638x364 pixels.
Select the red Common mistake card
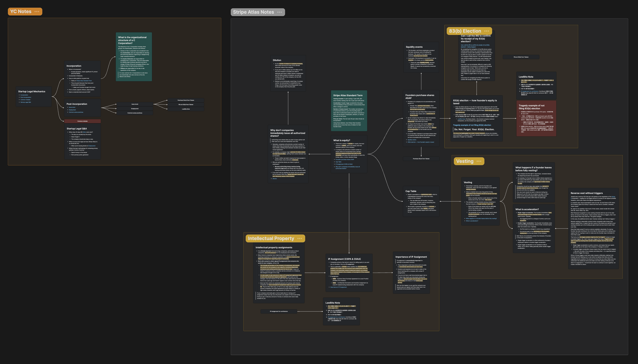click(x=82, y=121)
